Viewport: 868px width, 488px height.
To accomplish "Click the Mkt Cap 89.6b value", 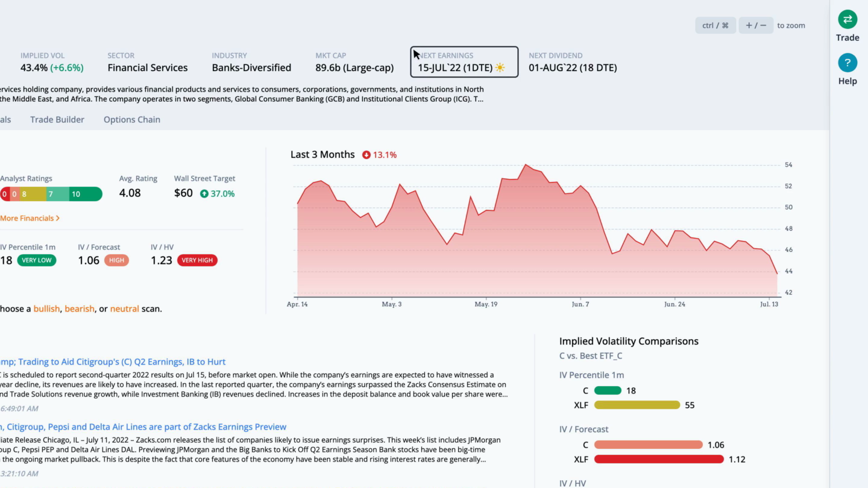I will tap(354, 67).
